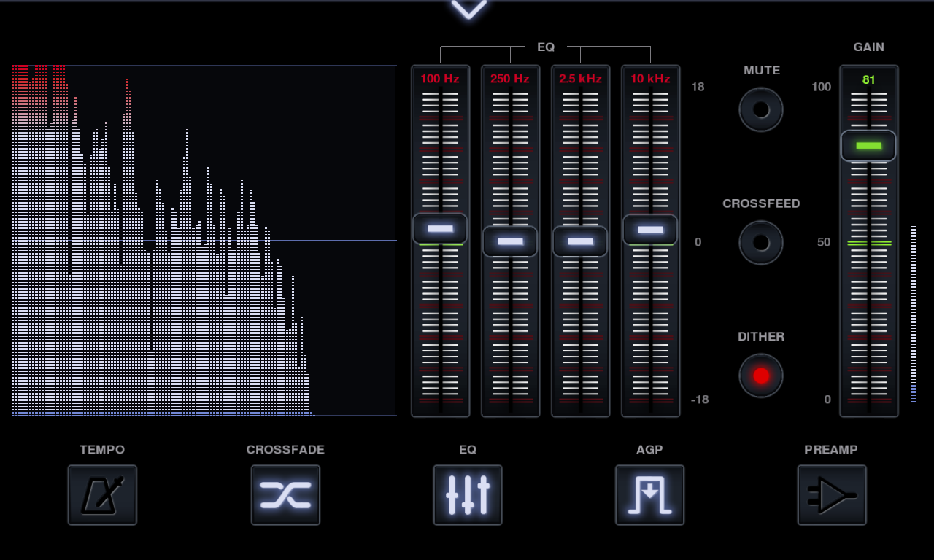Open the Tempo control panel

102,494
